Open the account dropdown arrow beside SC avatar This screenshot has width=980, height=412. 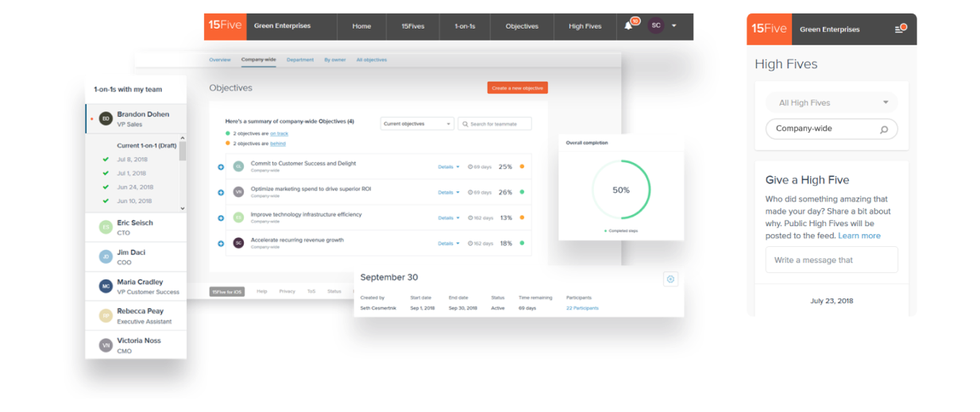point(674,26)
